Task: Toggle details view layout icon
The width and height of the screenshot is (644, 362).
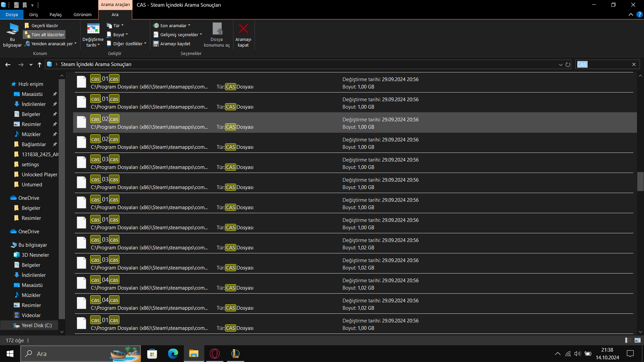Action: click(x=628, y=340)
